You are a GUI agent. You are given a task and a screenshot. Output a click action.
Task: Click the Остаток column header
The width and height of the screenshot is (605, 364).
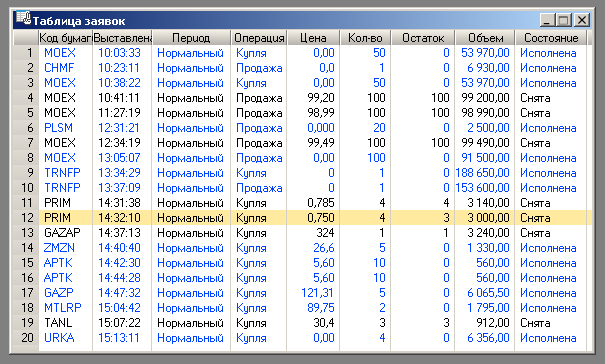click(x=423, y=38)
